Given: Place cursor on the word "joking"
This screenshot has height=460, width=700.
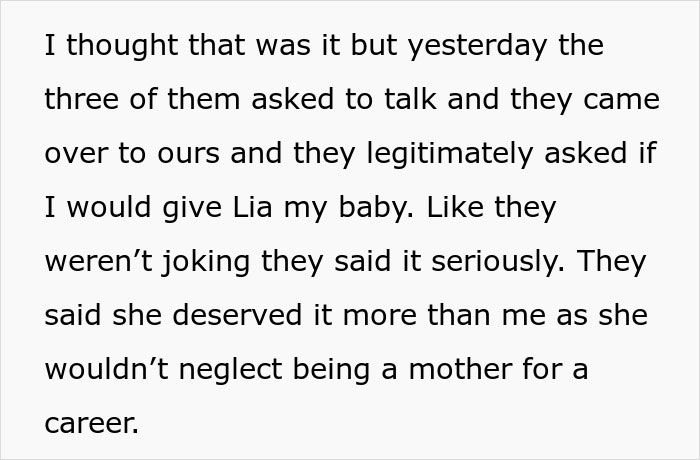Looking at the screenshot, I should click(x=215, y=262).
